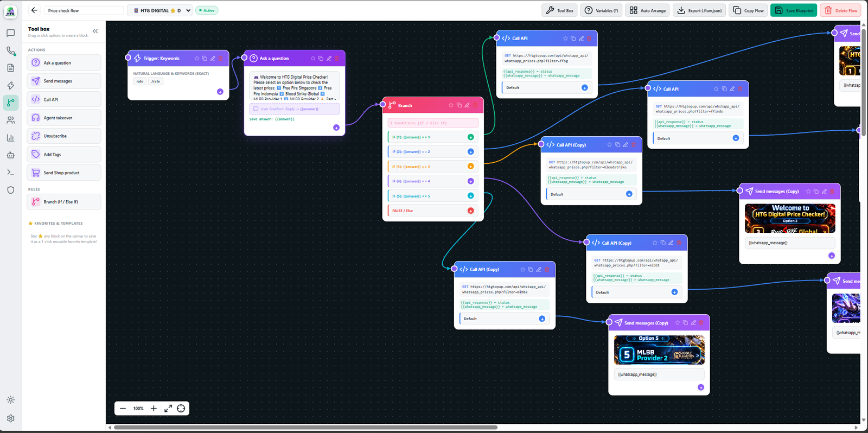Open the Tool Box from the top toolbar

[560, 10]
